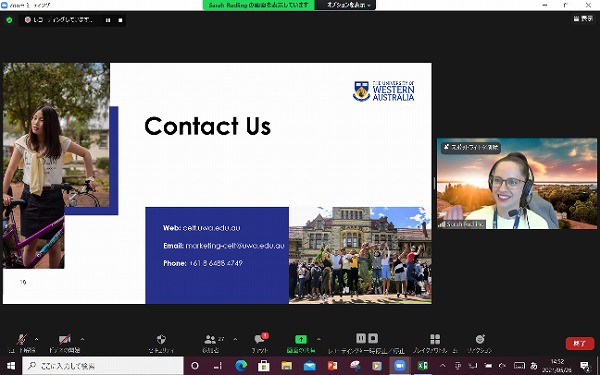Expand share screen options arrow
Viewport: 600px width, 375px height.
tap(318, 339)
